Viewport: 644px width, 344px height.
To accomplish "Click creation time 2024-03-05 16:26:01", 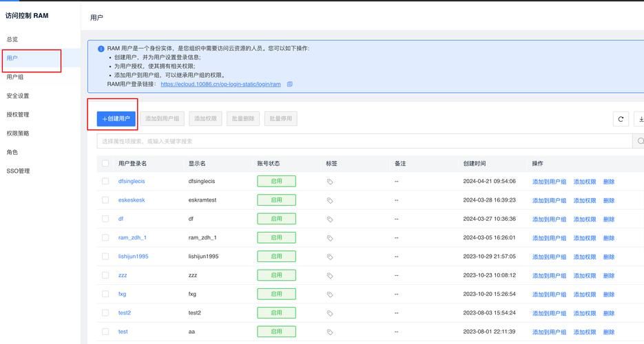I will coord(489,237).
